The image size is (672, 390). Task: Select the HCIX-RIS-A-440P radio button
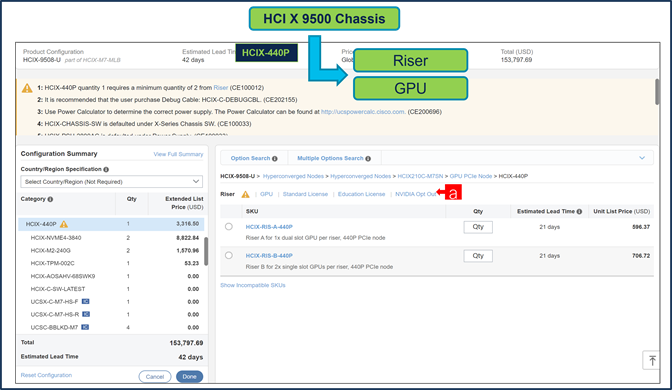click(x=229, y=227)
